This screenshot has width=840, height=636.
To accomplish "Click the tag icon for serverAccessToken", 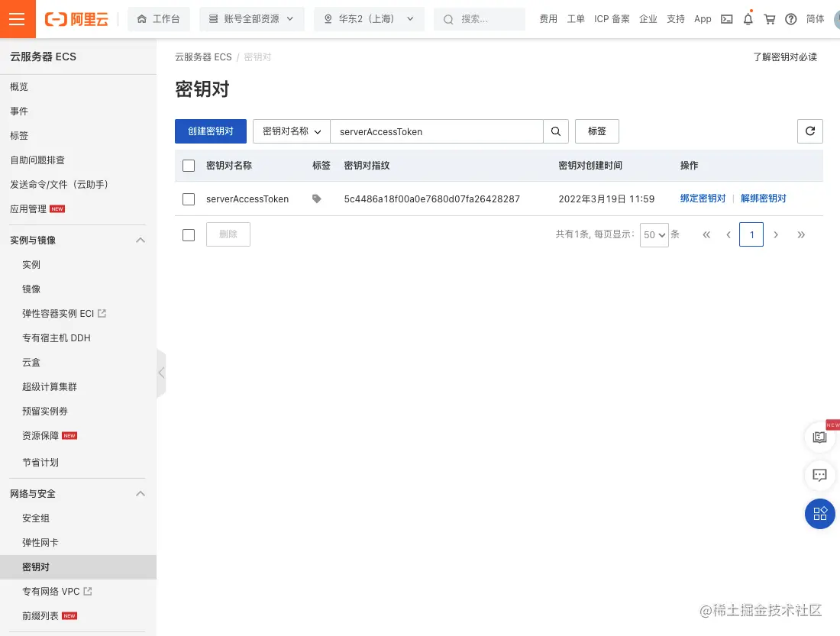I will [x=317, y=199].
